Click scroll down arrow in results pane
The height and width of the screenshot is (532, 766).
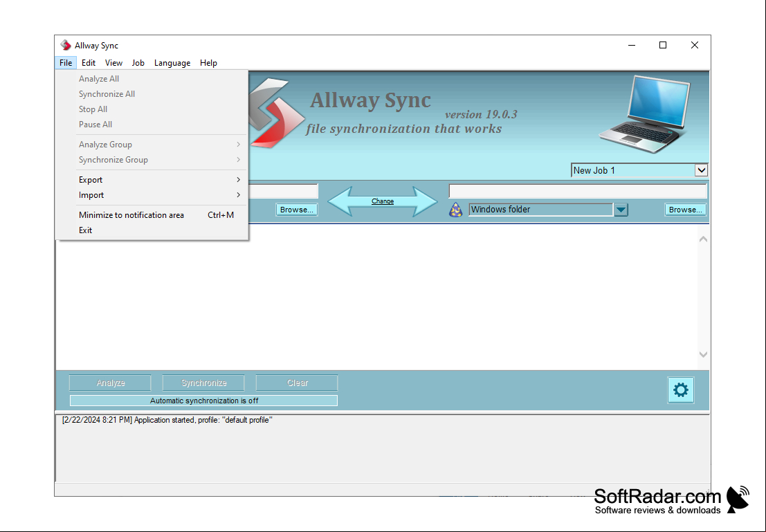[x=703, y=355]
